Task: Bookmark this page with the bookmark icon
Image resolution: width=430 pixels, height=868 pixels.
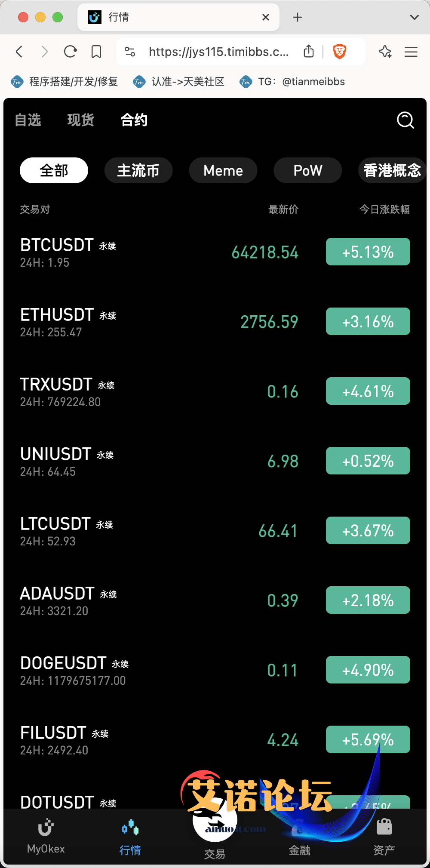Action: [x=96, y=52]
